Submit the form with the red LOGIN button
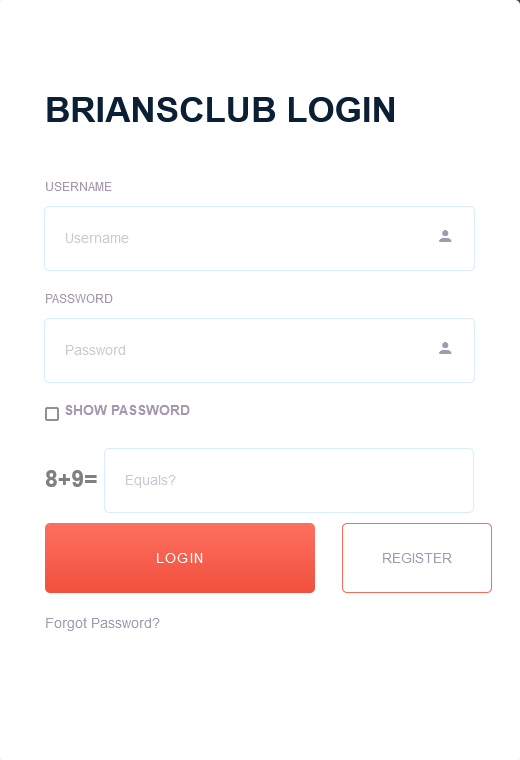 click(x=180, y=558)
